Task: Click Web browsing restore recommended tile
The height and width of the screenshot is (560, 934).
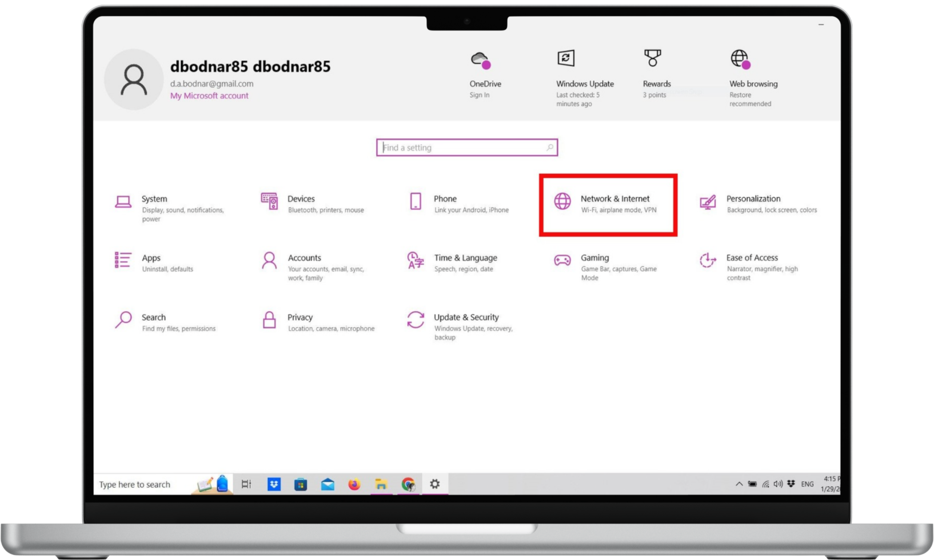Action: coord(751,77)
